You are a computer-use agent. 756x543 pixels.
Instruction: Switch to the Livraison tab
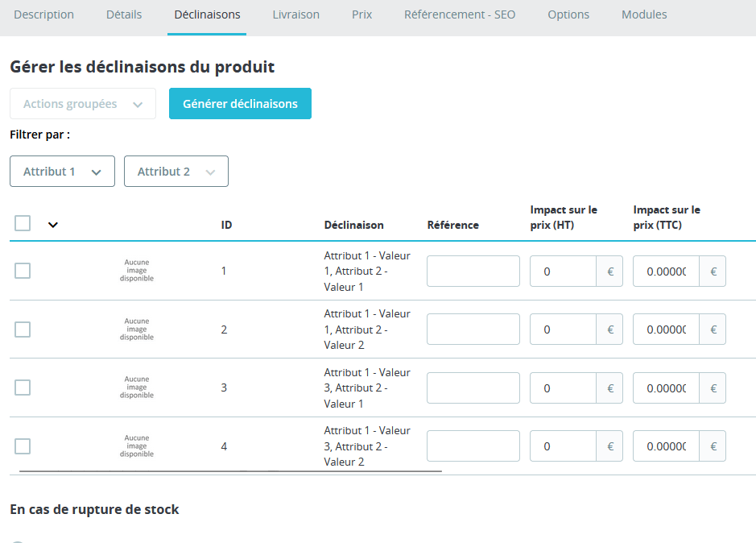pyautogui.click(x=295, y=15)
